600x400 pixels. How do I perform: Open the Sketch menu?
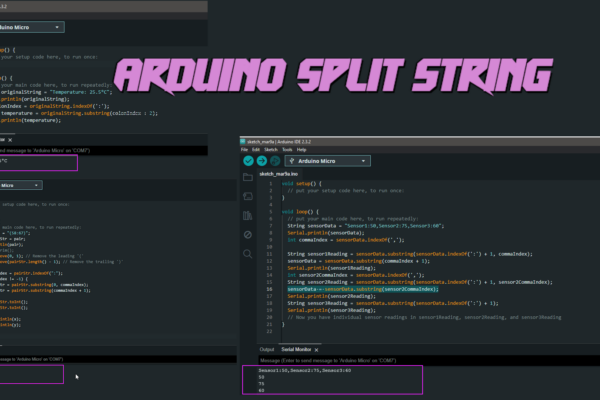pos(271,150)
